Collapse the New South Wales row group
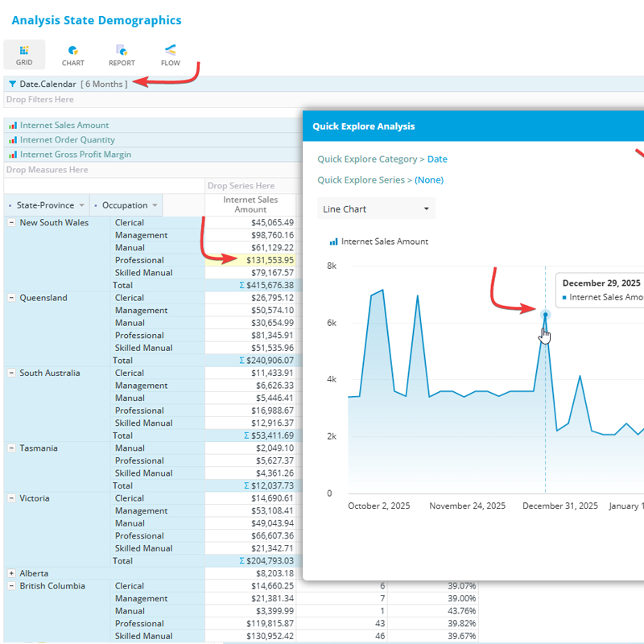644x644 pixels. pyautogui.click(x=11, y=223)
